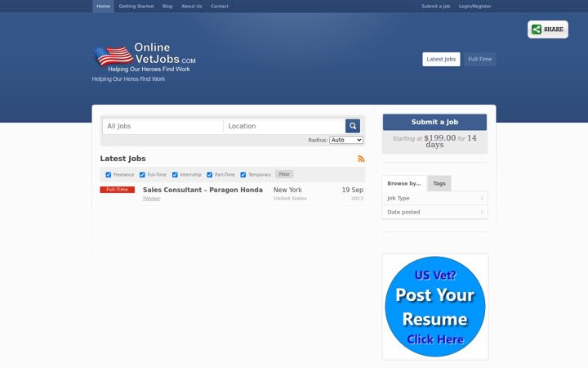Click the $199.00 pricing text

point(440,138)
